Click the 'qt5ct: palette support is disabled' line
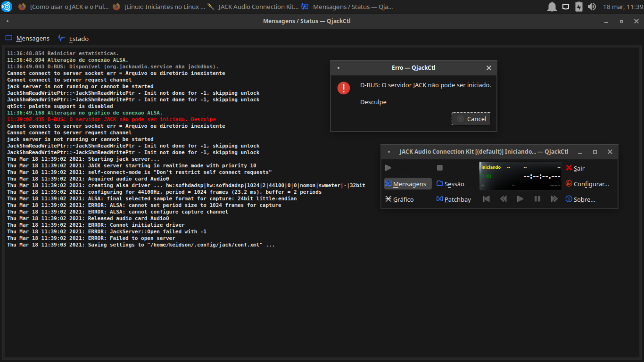 click(x=60, y=106)
